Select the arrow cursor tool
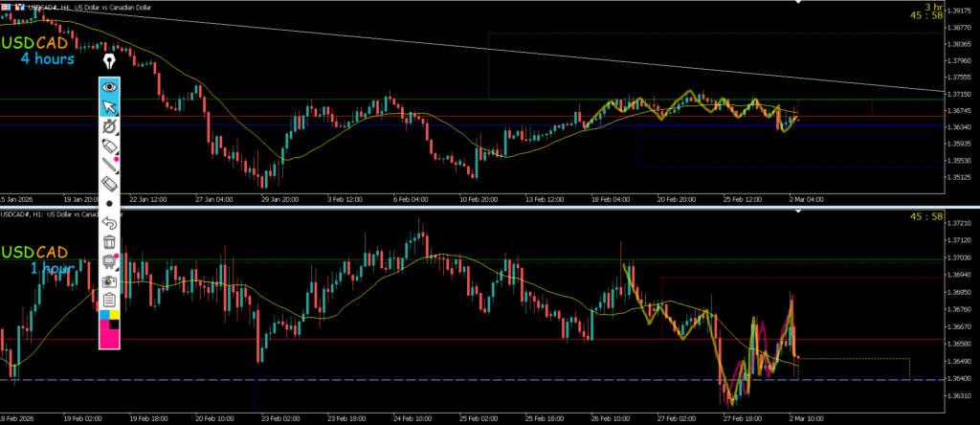This screenshot has height=425, width=980. coord(109,106)
